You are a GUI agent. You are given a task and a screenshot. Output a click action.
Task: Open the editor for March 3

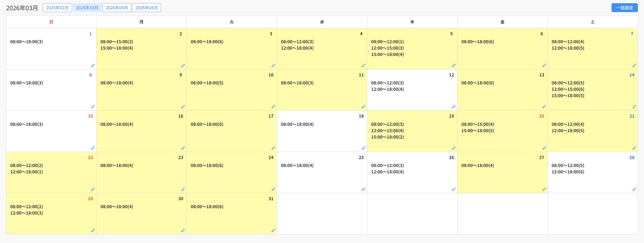pos(273,66)
